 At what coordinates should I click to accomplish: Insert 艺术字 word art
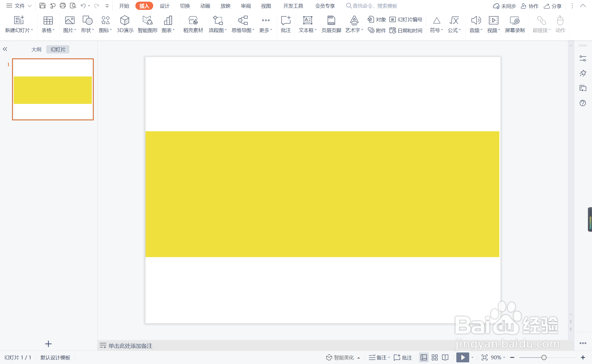(x=354, y=24)
